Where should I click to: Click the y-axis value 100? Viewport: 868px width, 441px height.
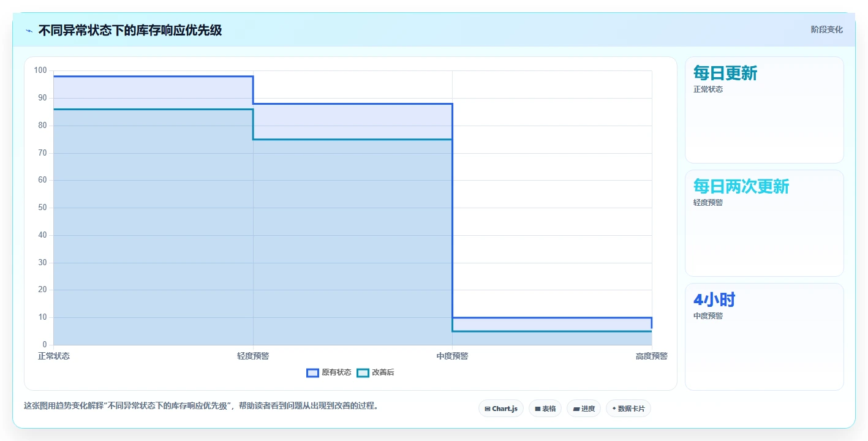coord(40,70)
